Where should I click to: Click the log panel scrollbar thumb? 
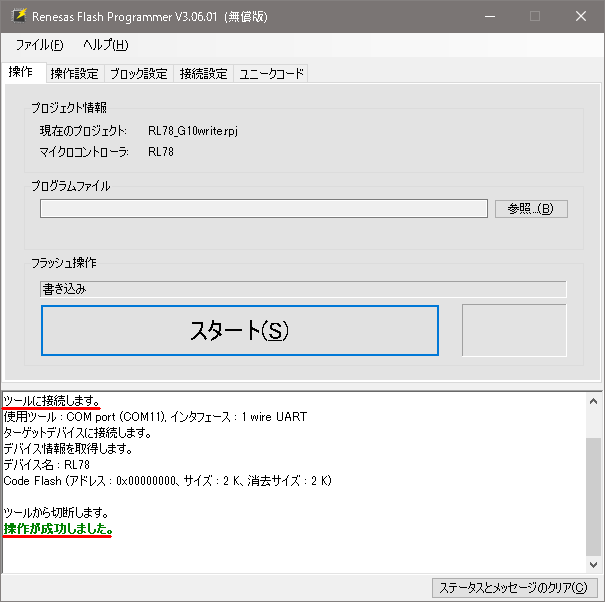593,496
